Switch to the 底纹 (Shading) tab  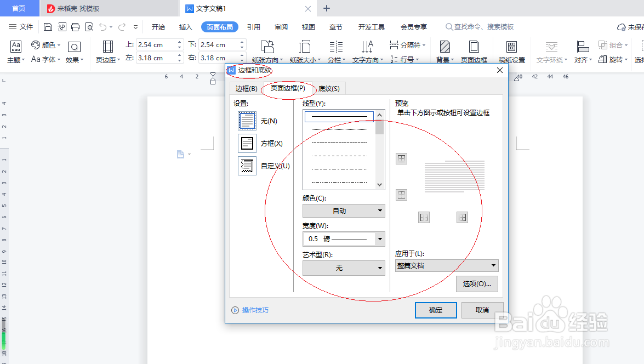click(x=329, y=88)
